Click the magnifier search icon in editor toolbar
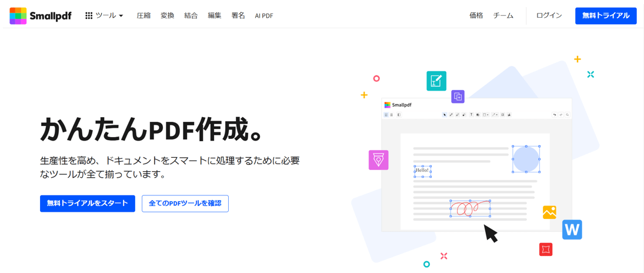 [568, 115]
